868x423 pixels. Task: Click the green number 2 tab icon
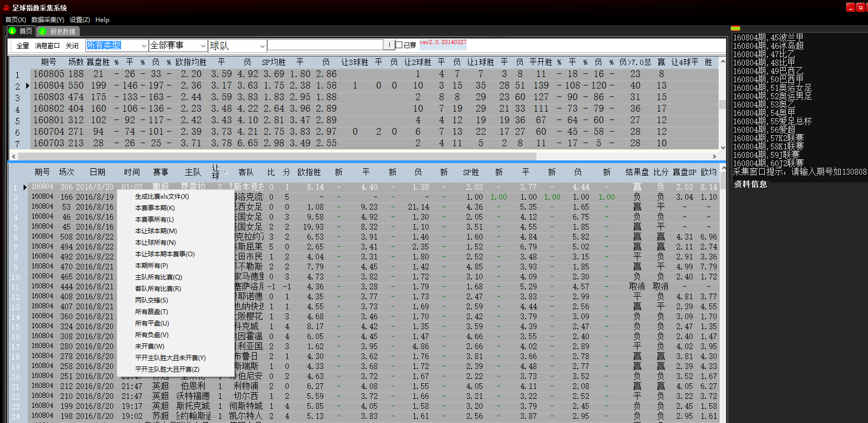(43, 31)
